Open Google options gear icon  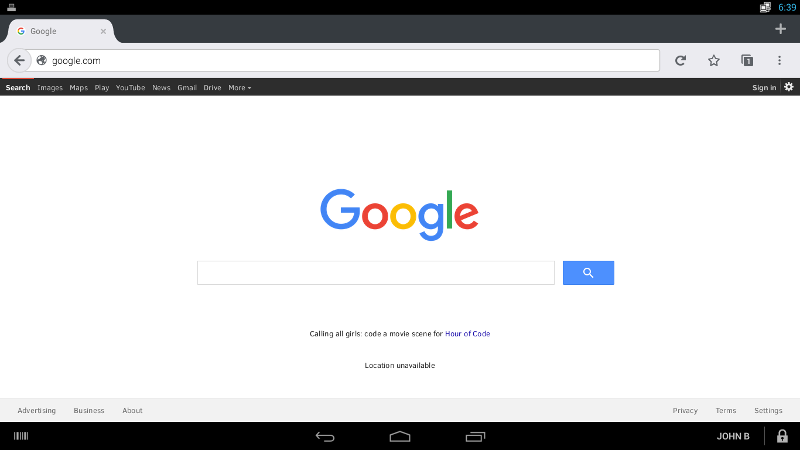point(789,87)
